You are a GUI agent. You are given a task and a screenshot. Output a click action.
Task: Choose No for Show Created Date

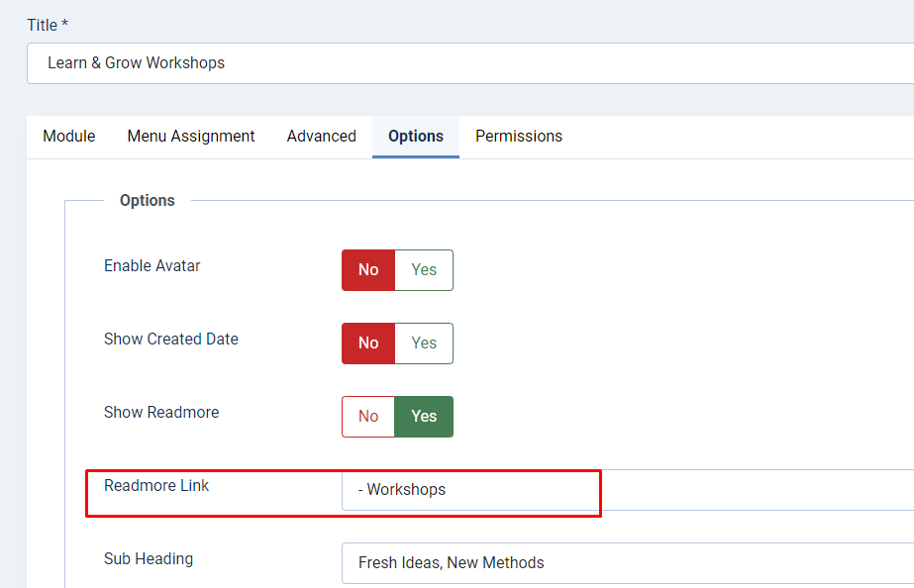coord(368,343)
